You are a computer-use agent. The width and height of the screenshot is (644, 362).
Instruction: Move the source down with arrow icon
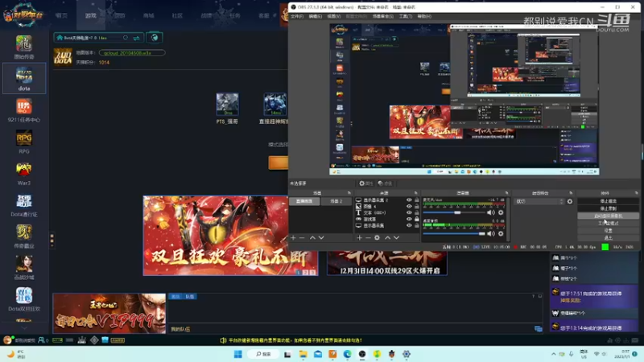(x=396, y=237)
